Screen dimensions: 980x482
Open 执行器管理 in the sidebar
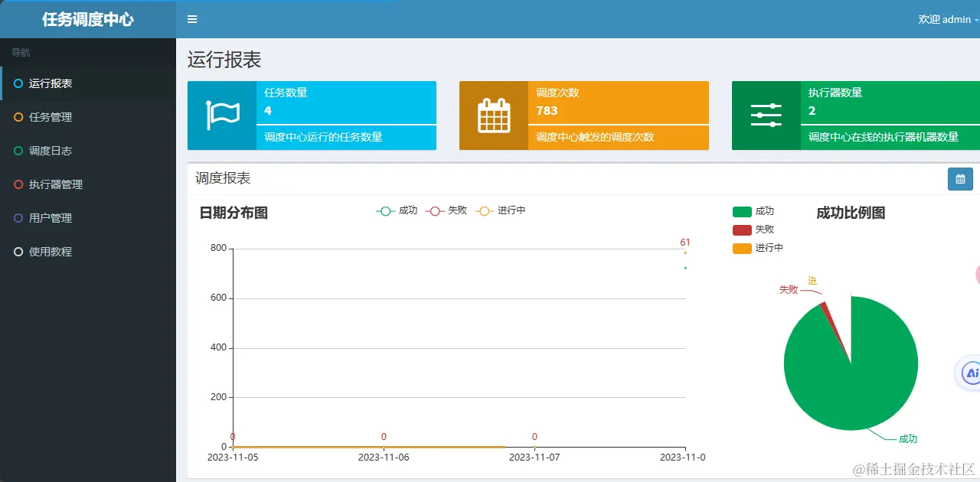tap(88, 184)
